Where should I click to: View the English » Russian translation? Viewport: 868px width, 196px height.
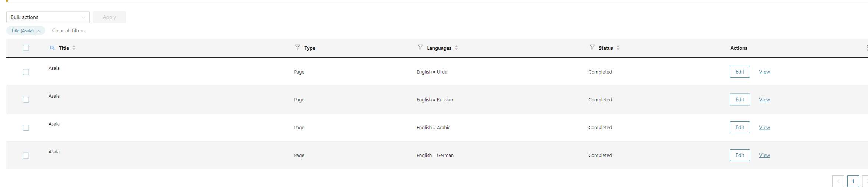(x=764, y=99)
